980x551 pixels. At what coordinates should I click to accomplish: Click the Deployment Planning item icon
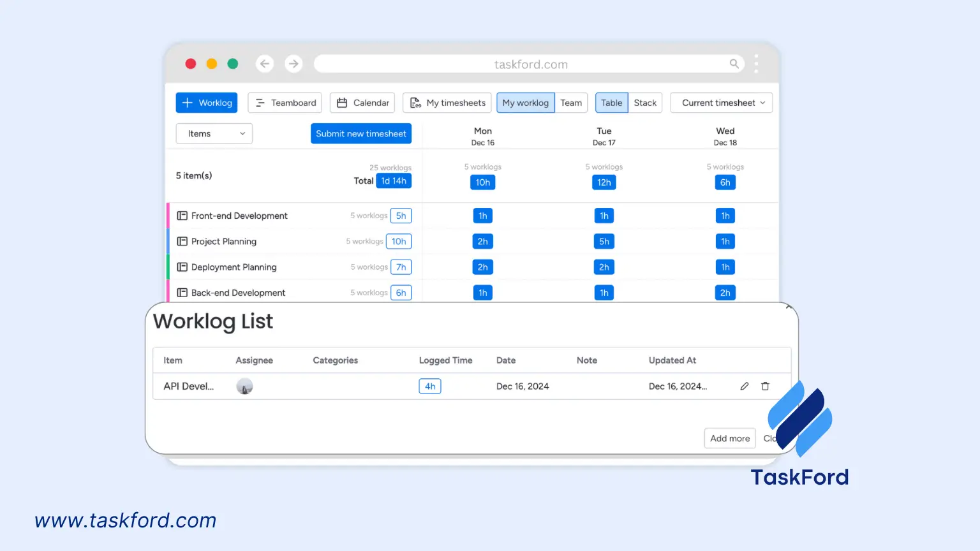[182, 267]
